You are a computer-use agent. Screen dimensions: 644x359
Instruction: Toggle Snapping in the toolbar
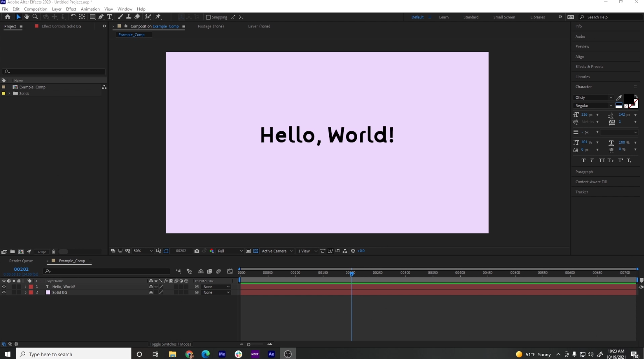(x=208, y=17)
